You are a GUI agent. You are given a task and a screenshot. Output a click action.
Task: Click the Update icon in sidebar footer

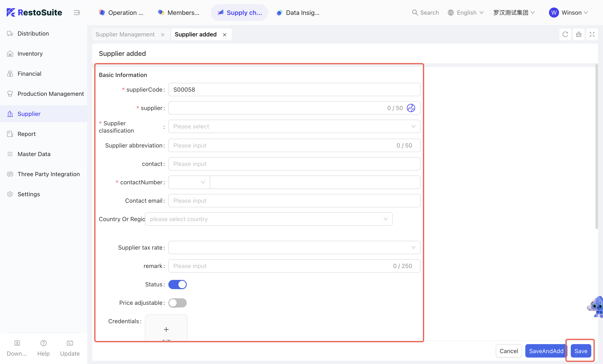click(70, 343)
